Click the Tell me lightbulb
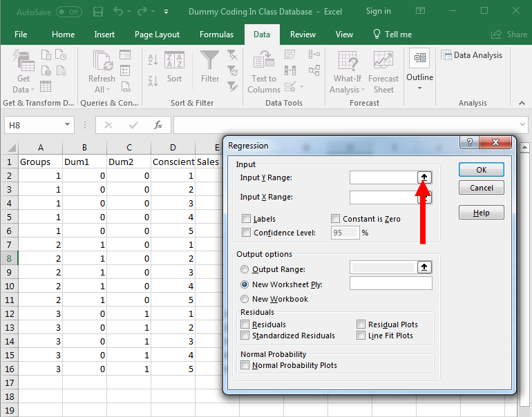The image size is (532, 417). 377,34
